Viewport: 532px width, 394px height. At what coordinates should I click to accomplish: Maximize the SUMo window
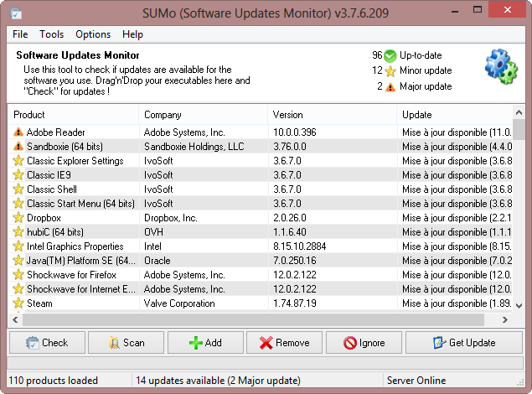[478, 9]
